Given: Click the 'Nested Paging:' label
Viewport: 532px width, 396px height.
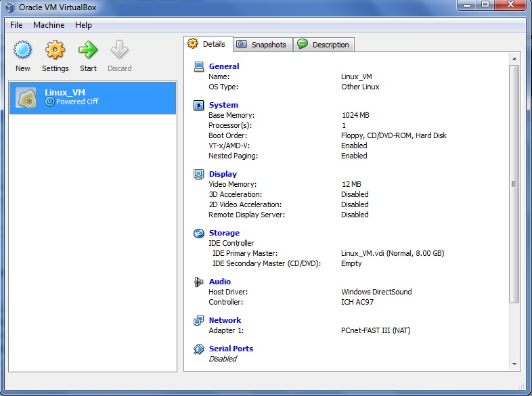Looking at the screenshot, I should [x=233, y=156].
